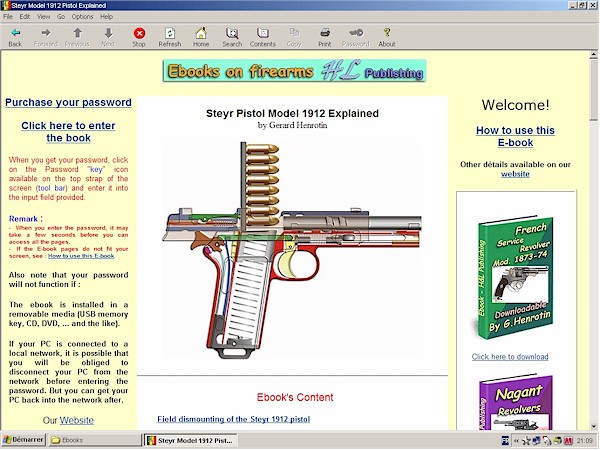The height and width of the screenshot is (450, 600).
Task: Open the Go menu
Action: pyautogui.click(x=61, y=17)
